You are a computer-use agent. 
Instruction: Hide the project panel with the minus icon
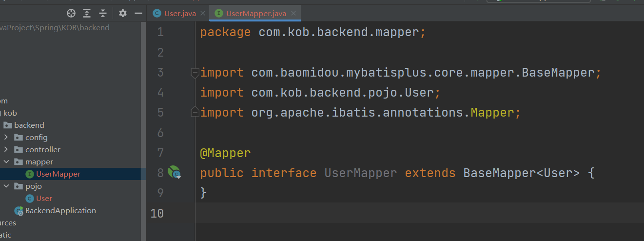[x=138, y=13]
